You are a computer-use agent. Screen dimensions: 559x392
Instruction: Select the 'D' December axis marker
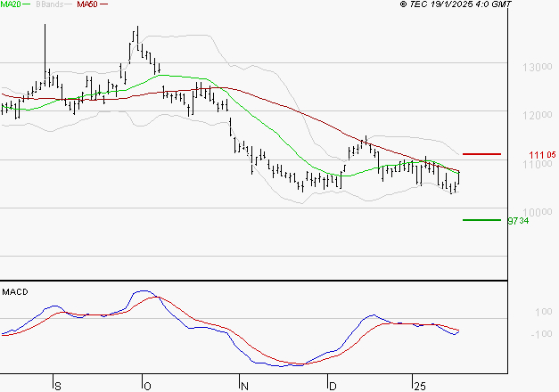point(332,385)
